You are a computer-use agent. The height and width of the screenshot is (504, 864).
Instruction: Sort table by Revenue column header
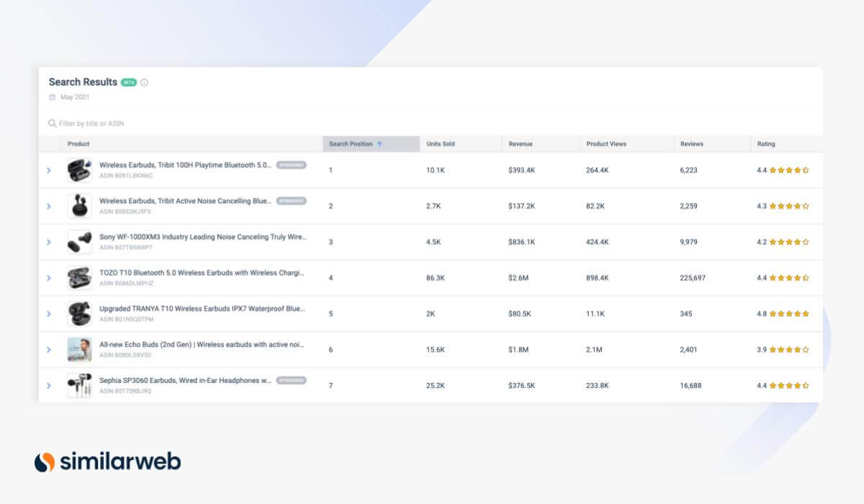pyautogui.click(x=521, y=144)
